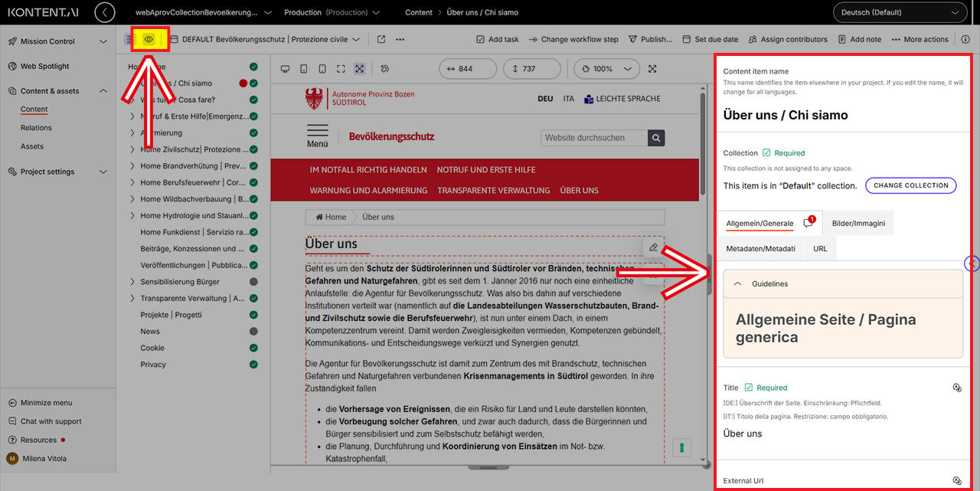Click Add task in the toolbar
Screen dimensions: 980x491
(x=497, y=39)
